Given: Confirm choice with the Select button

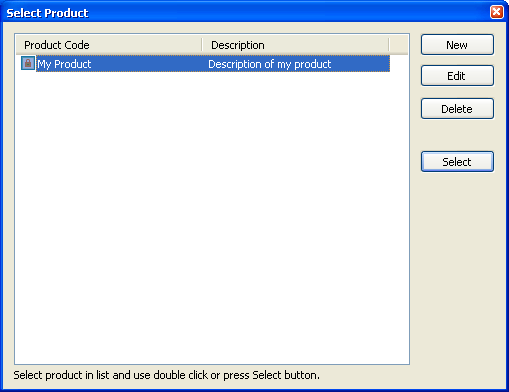Looking at the screenshot, I should pyautogui.click(x=457, y=162).
